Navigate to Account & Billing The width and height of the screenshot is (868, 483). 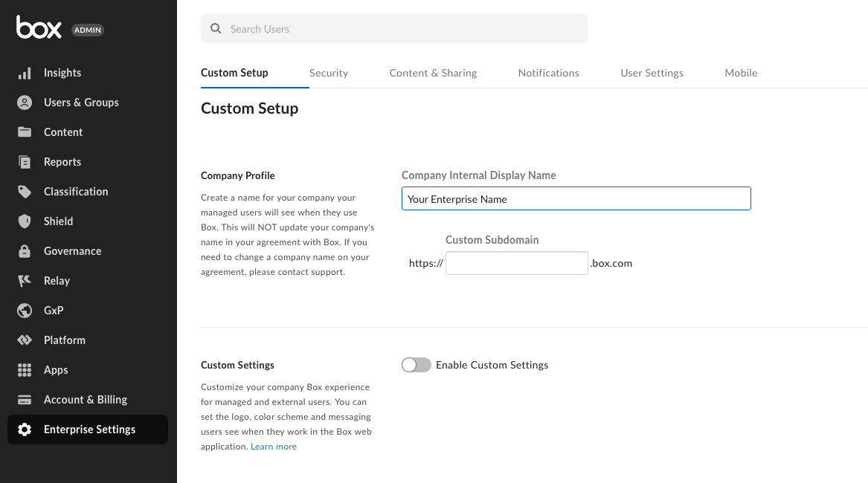[84, 400]
